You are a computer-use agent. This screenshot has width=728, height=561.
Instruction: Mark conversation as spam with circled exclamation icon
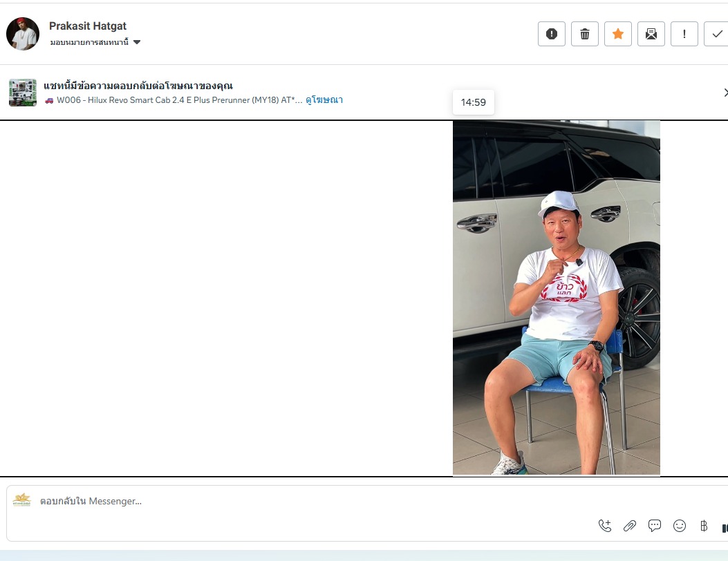pyautogui.click(x=551, y=34)
